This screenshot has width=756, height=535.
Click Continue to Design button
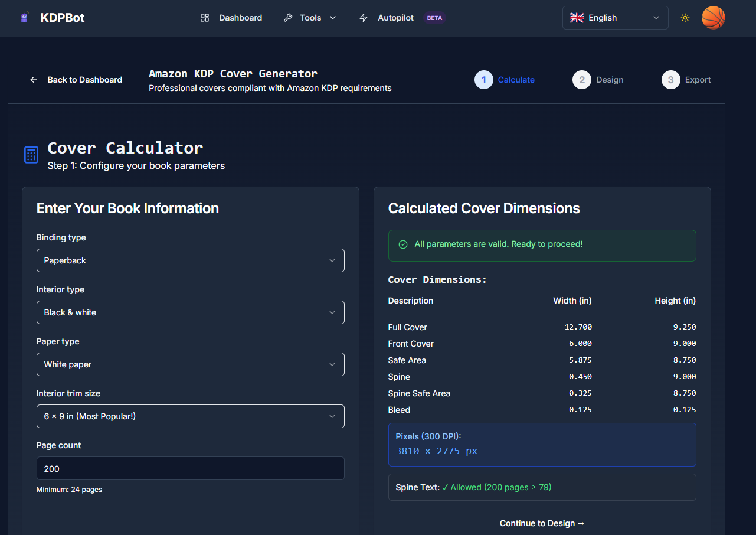pyautogui.click(x=542, y=523)
